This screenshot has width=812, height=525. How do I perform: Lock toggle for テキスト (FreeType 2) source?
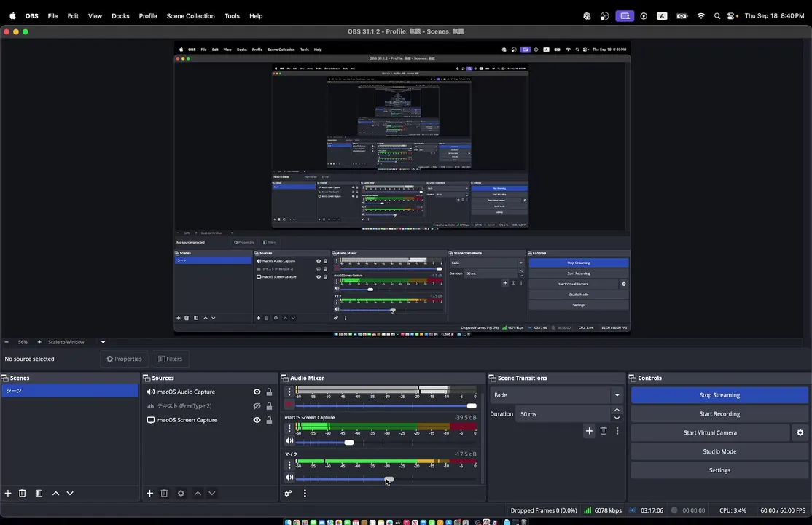click(x=269, y=406)
